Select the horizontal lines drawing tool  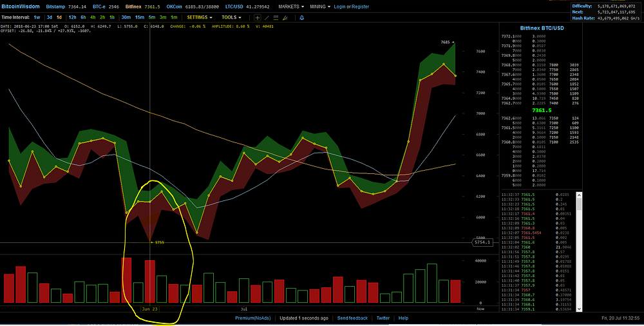coord(276,17)
